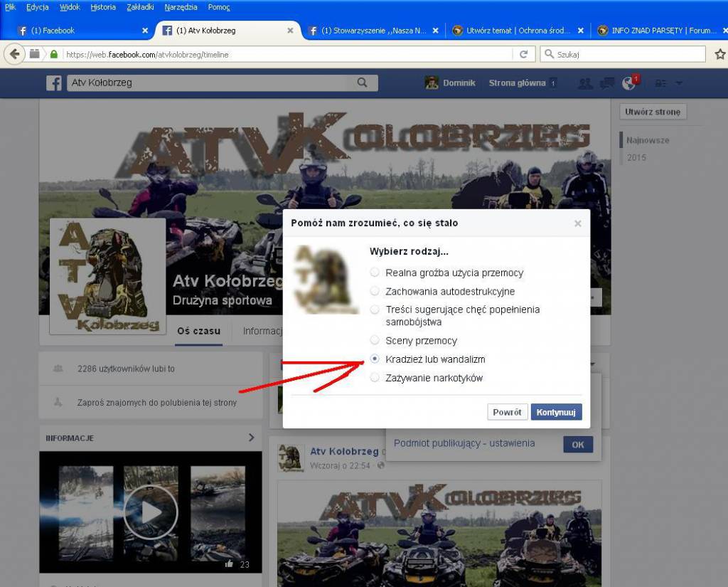Select the Sceny przemocy option
The width and height of the screenshot is (728, 587).
pyautogui.click(x=375, y=340)
